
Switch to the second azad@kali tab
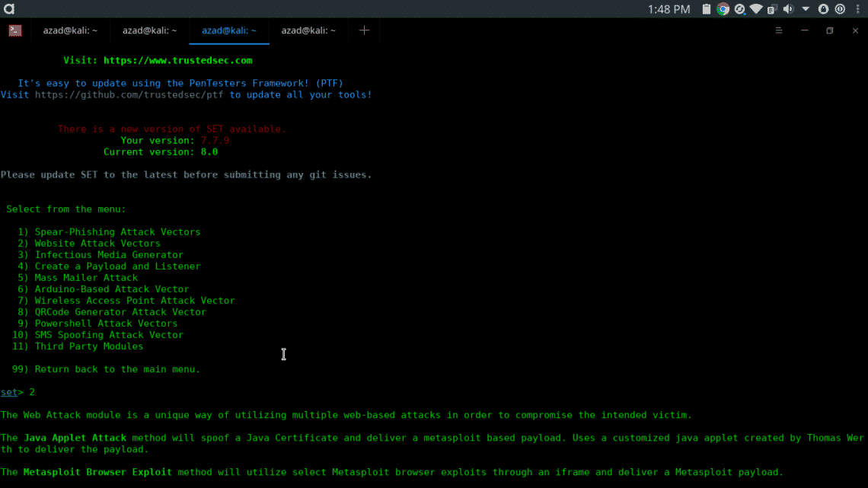click(x=149, y=30)
